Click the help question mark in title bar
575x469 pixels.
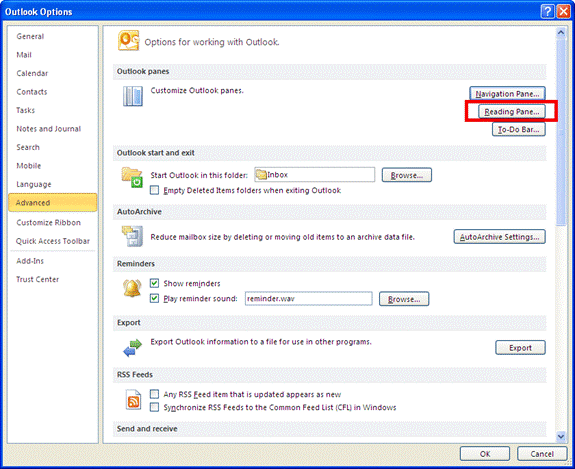click(547, 12)
